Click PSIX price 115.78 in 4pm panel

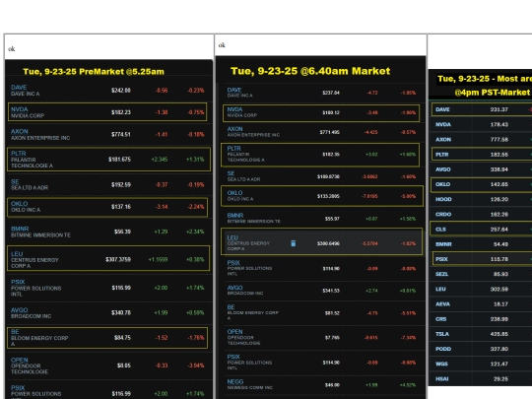[499, 259]
